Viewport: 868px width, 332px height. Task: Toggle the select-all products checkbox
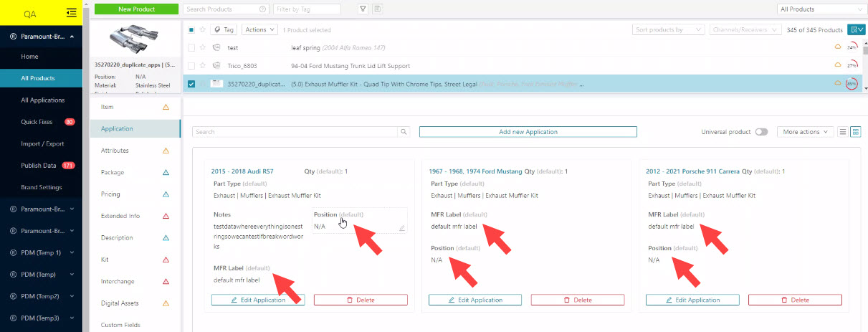[x=191, y=30]
